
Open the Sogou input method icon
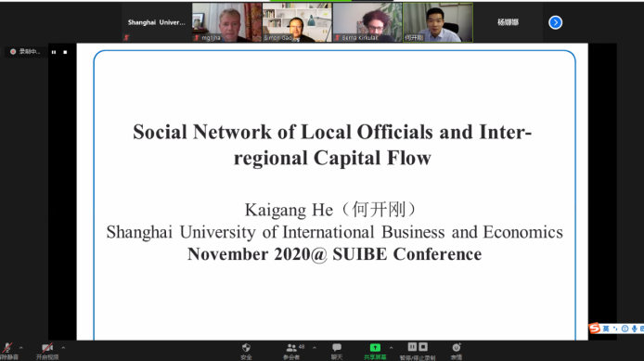[x=594, y=329]
